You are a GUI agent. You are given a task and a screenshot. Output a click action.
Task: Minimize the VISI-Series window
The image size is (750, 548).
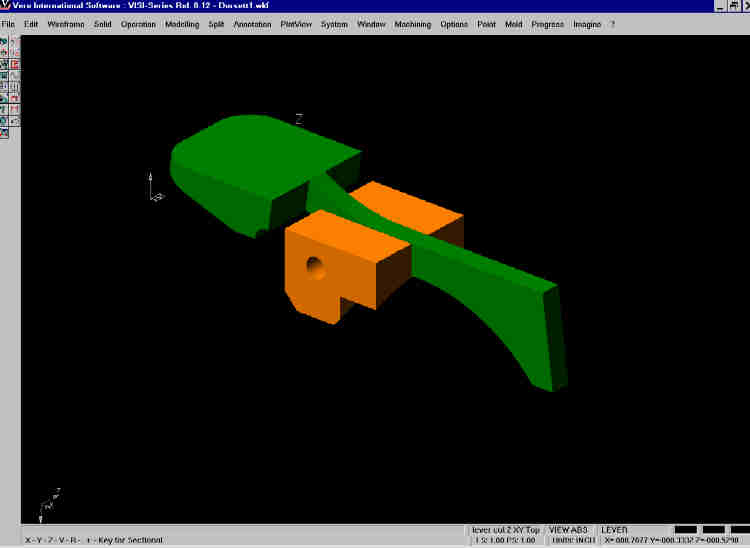point(720,6)
